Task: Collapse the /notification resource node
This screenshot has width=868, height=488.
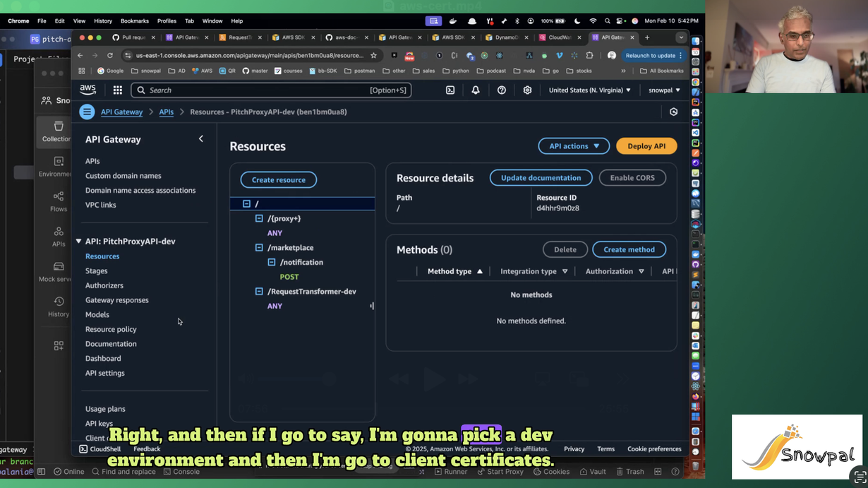Action: (x=272, y=263)
